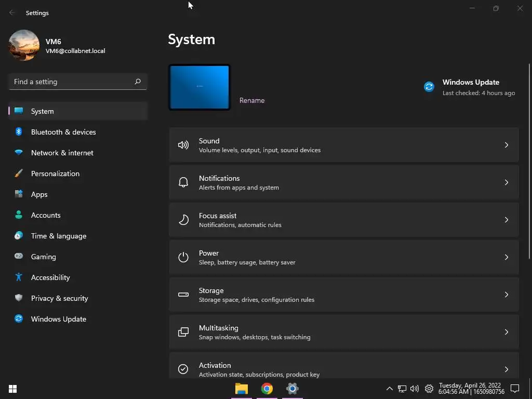Viewport: 532px width, 399px height.
Task: Click the Gaming controller icon
Action: (19, 256)
